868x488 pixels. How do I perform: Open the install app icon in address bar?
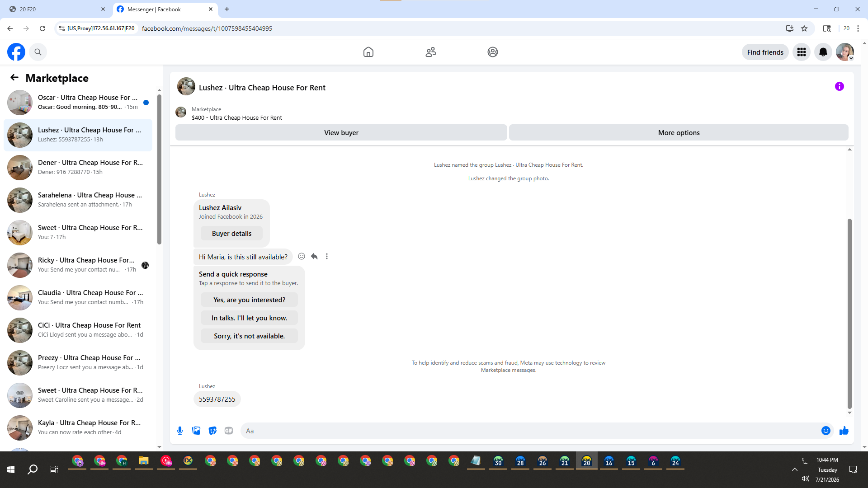790,28
